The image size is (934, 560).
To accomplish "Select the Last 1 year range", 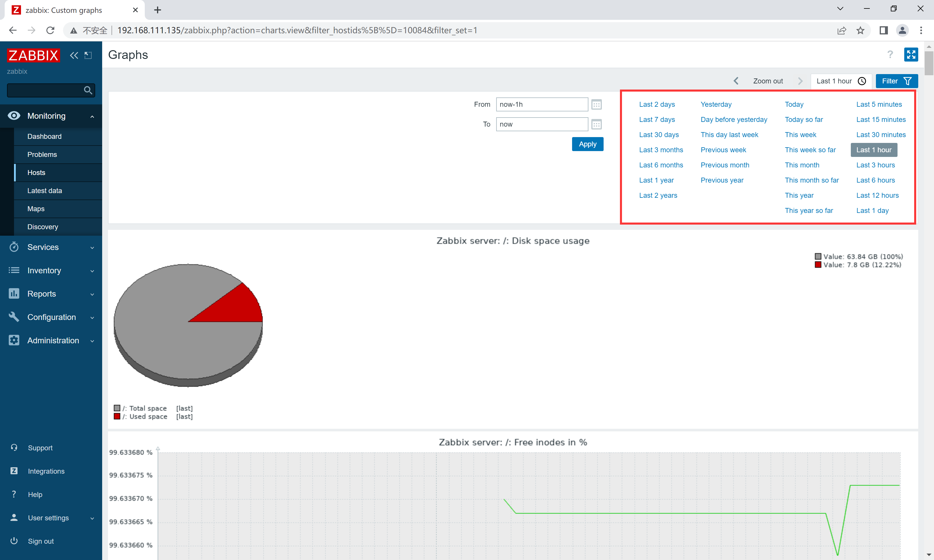I will click(x=656, y=180).
